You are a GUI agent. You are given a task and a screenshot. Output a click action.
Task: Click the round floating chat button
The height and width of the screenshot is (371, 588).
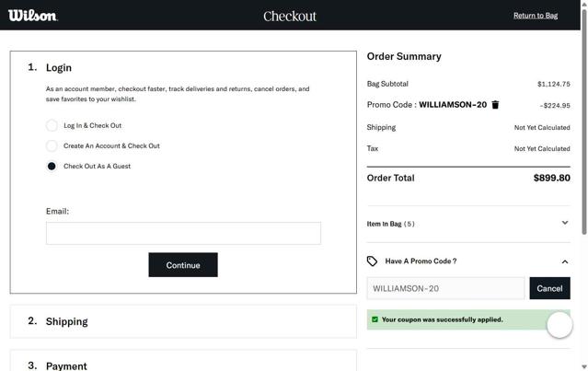(559, 324)
